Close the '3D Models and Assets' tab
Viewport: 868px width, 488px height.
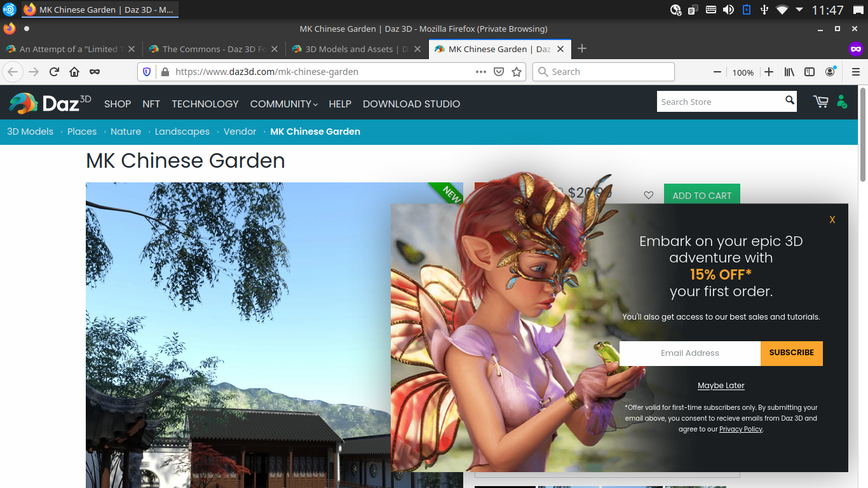(417, 49)
